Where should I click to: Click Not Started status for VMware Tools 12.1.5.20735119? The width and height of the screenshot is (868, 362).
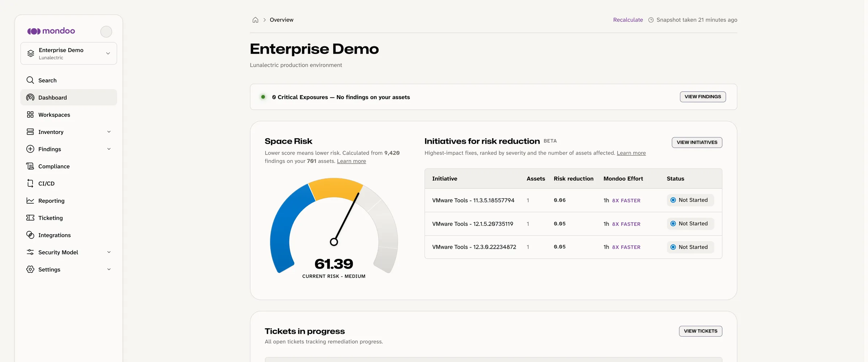pyautogui.click(x=690, y=224)
